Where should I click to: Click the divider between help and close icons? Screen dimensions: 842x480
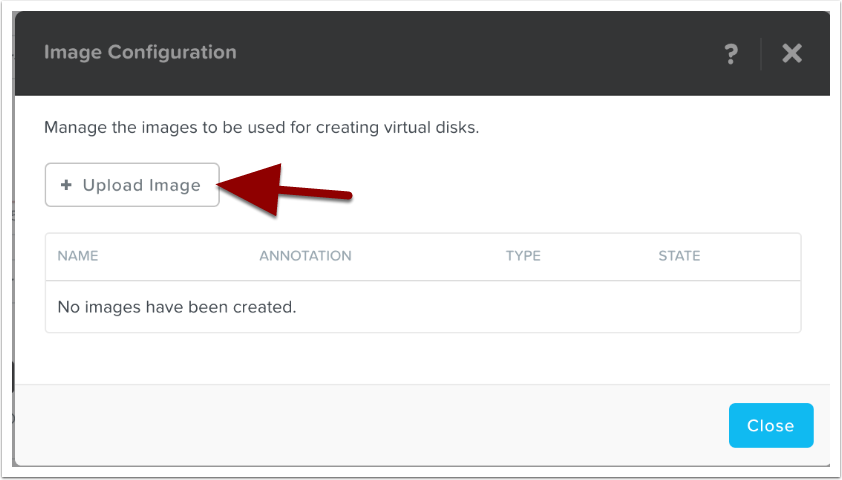[x=761, y=54]
